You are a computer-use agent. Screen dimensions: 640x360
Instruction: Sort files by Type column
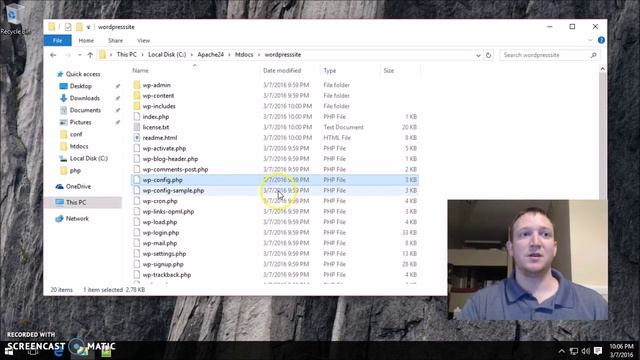pos(330,71)
